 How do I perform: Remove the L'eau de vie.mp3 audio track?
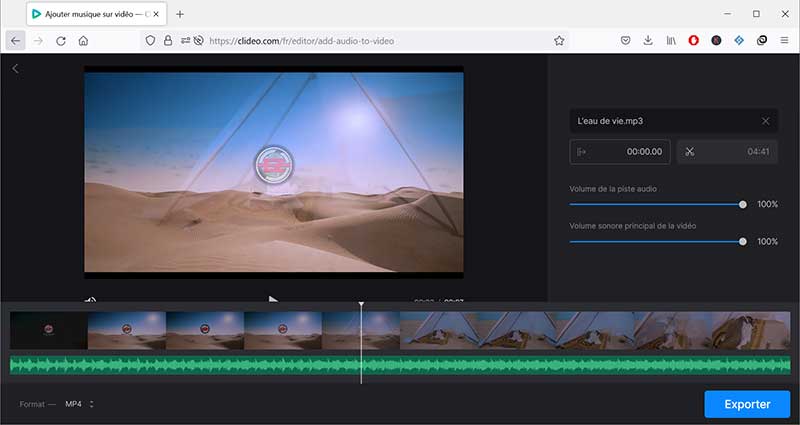coord(765,121)
